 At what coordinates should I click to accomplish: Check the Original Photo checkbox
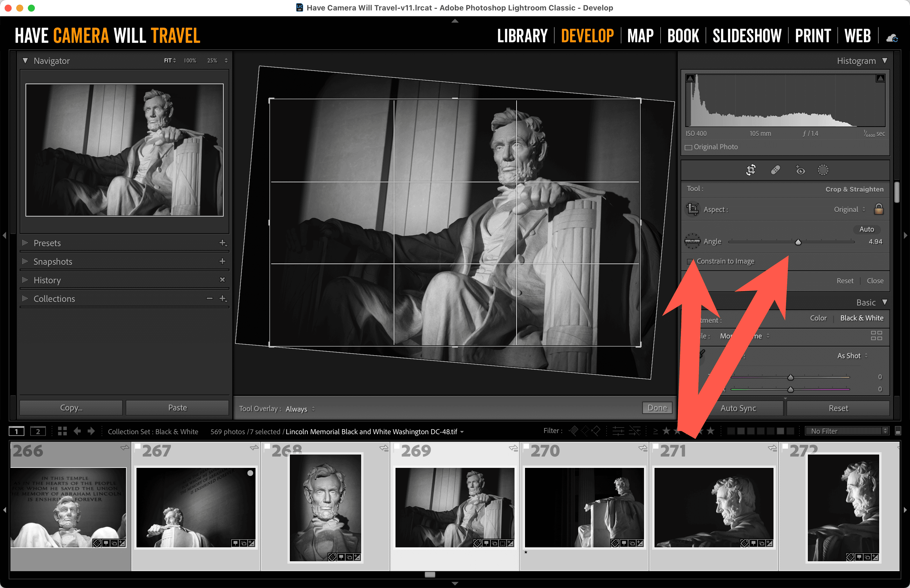tap(688, 147)
